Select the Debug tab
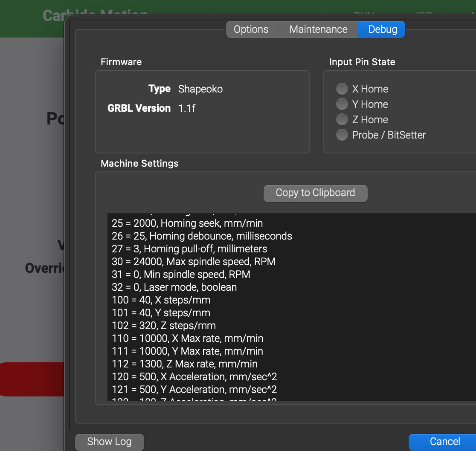476x451 pixels. (x=382, y=29)
